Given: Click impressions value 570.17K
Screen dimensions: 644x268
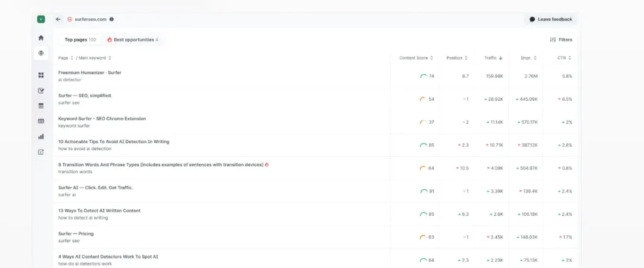Looking at the screenshot, I should 529,122.
